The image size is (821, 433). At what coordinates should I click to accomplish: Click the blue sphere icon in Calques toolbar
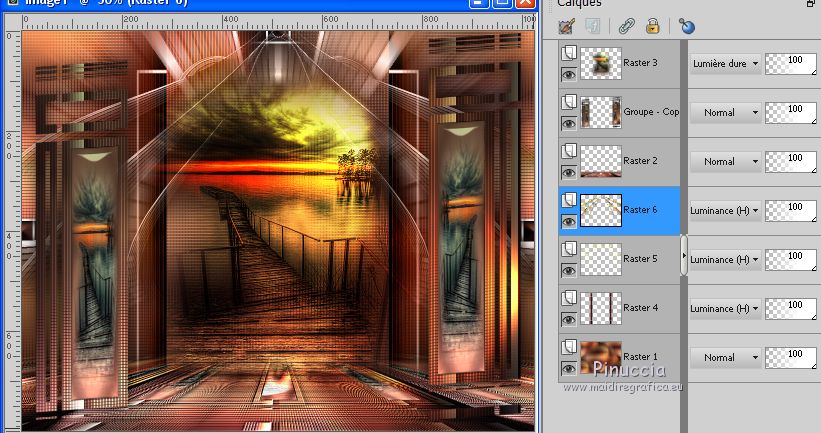click(686, 26)
